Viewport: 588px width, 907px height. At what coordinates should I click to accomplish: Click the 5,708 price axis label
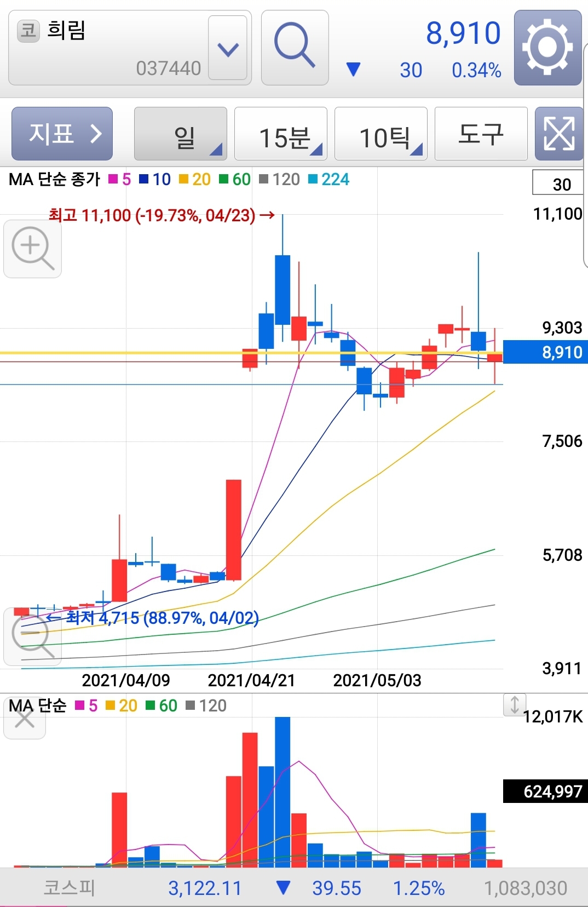pos(562,555)
